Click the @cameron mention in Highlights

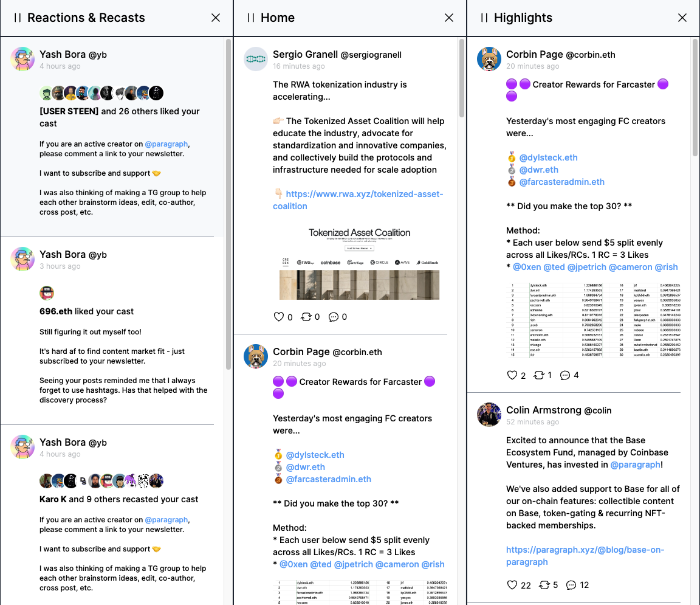pos(630,267)
